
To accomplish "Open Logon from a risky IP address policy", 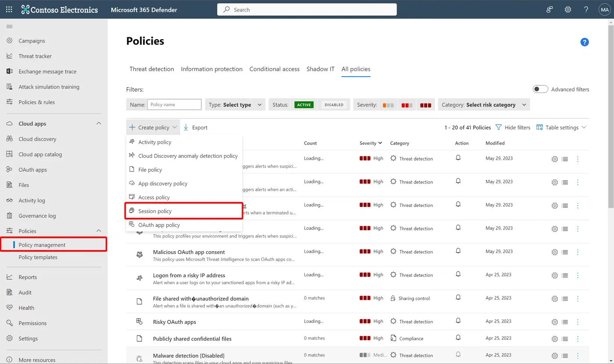I will pyautogui.click(x=189, y=275).
